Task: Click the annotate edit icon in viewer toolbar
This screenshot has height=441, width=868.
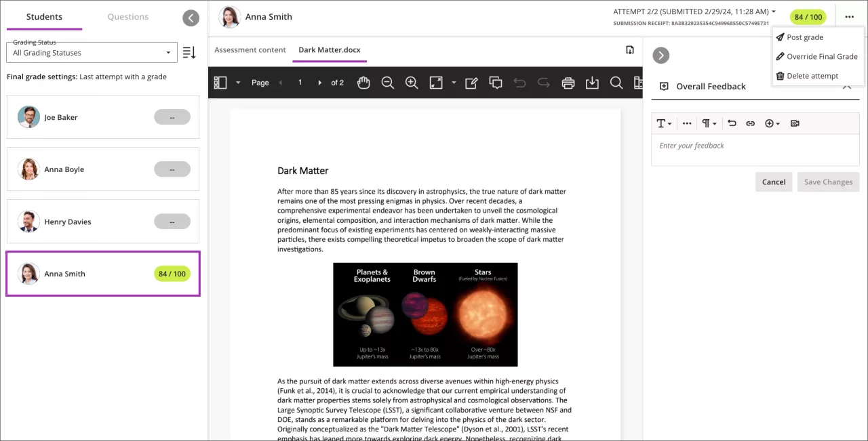Action: (x=471, y=83)
